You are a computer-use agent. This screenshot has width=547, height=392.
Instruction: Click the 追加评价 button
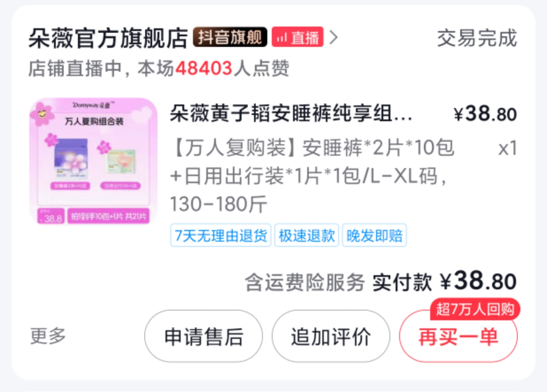click(x=331, y=337)
